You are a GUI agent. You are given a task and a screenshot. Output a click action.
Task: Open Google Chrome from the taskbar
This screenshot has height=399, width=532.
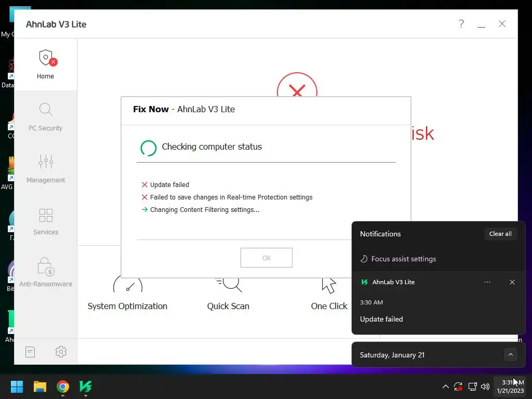click(x=63, y=387)
